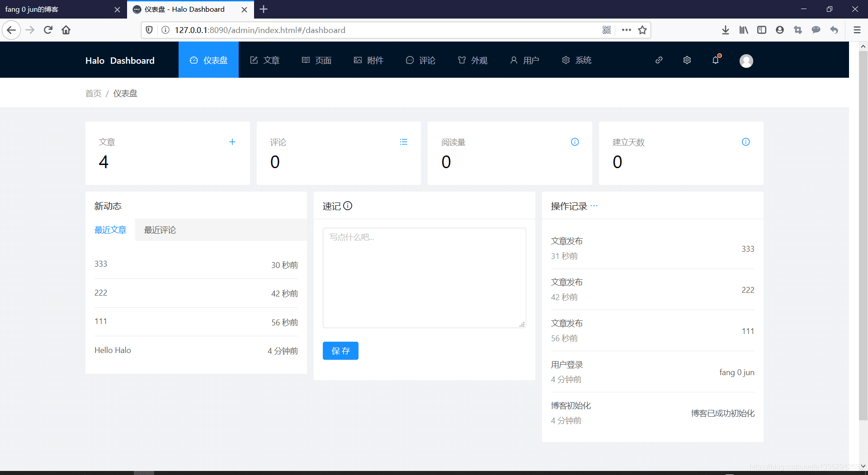
Task: Open Firefox library icon
Action: 744,30
